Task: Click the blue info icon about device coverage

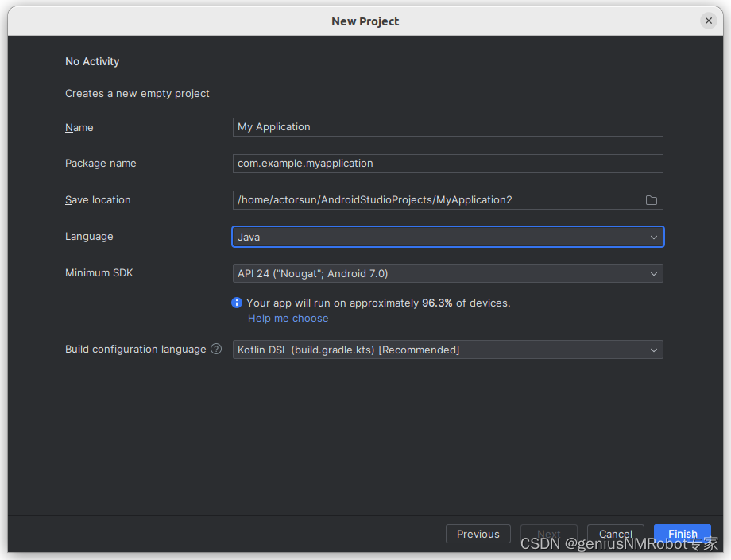Action: pos(236,303)
